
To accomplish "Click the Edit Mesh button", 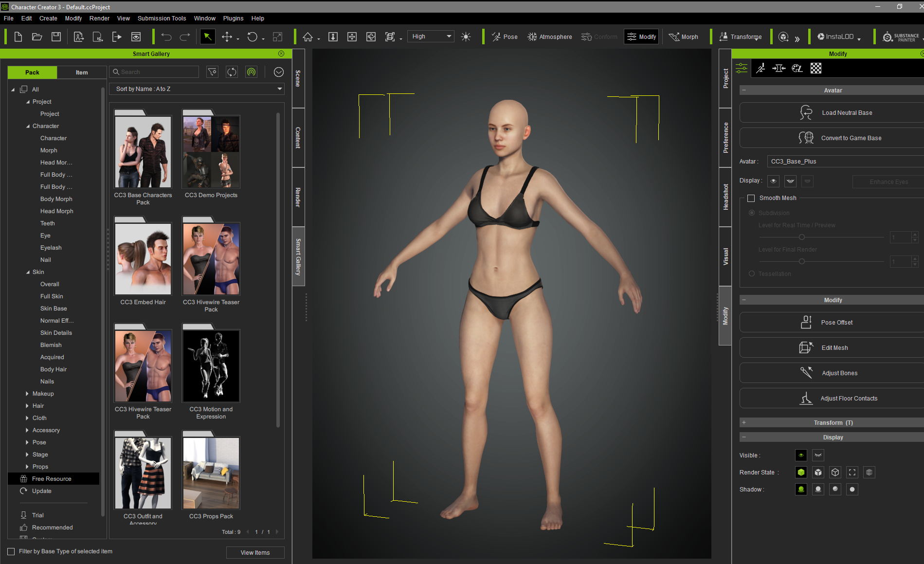I will (x=832, y=348).
